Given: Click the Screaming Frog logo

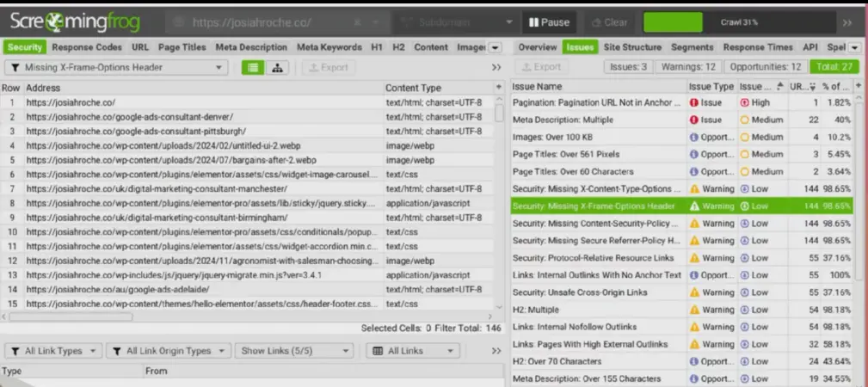Looking at the screenshot, I should click(76, 22).
